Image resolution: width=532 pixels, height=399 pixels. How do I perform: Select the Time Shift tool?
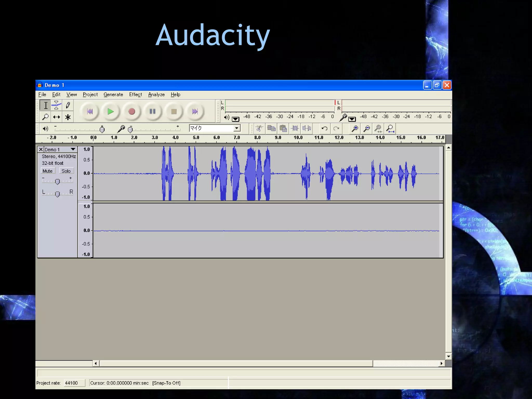click(56, 117)
